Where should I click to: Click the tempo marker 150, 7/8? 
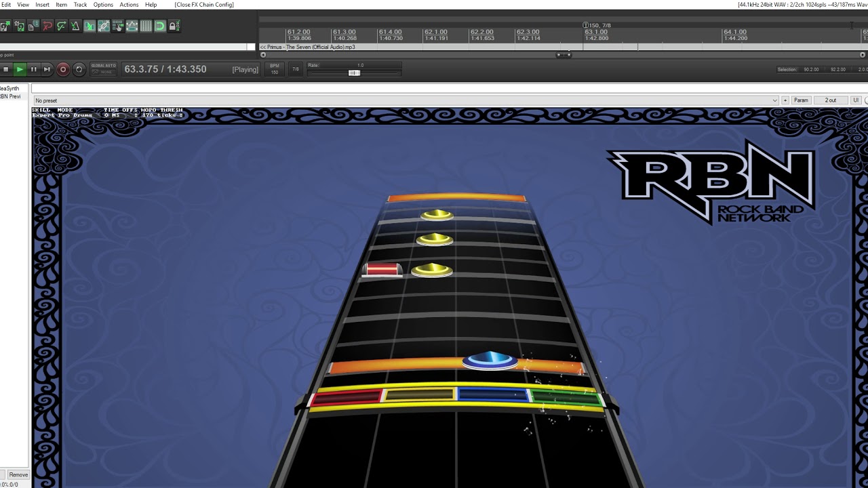[x=598, y=25]
